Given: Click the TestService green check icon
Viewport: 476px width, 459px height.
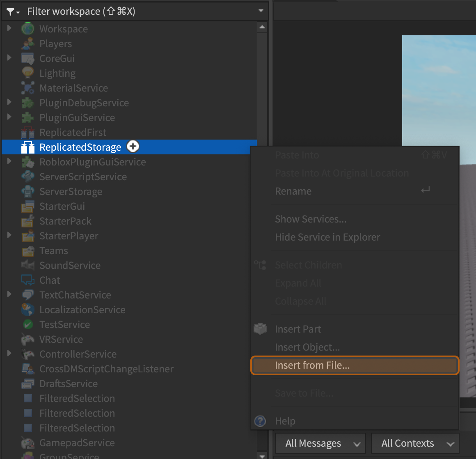Looking at the screenshot, I should coord(27,324).
